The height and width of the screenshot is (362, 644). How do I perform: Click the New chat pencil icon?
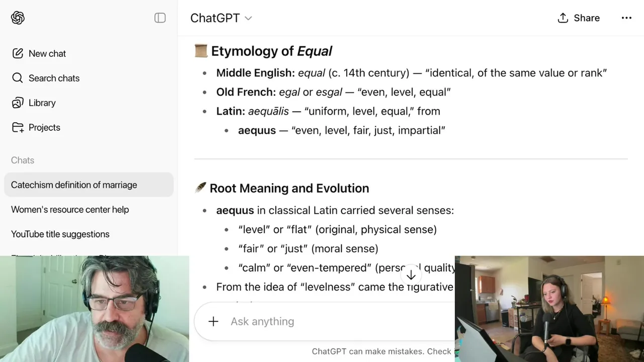(x=18, y=53)
